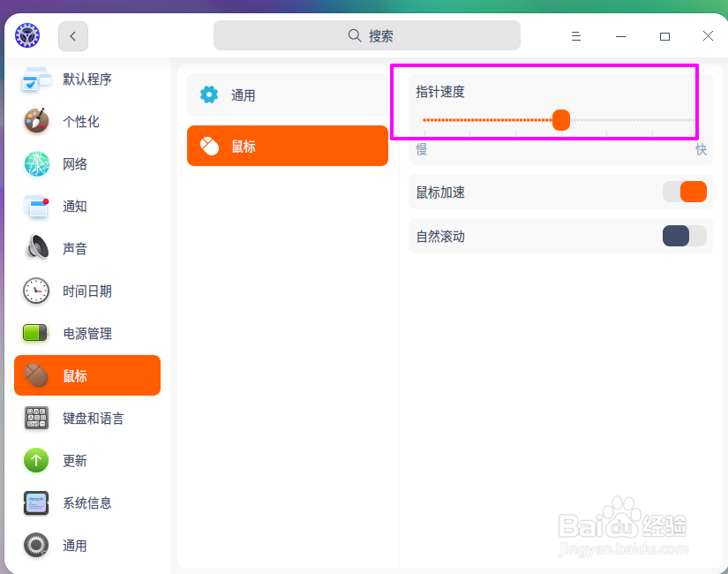
Task: Click the Control Center logo icon
Action: coord(27,35)
